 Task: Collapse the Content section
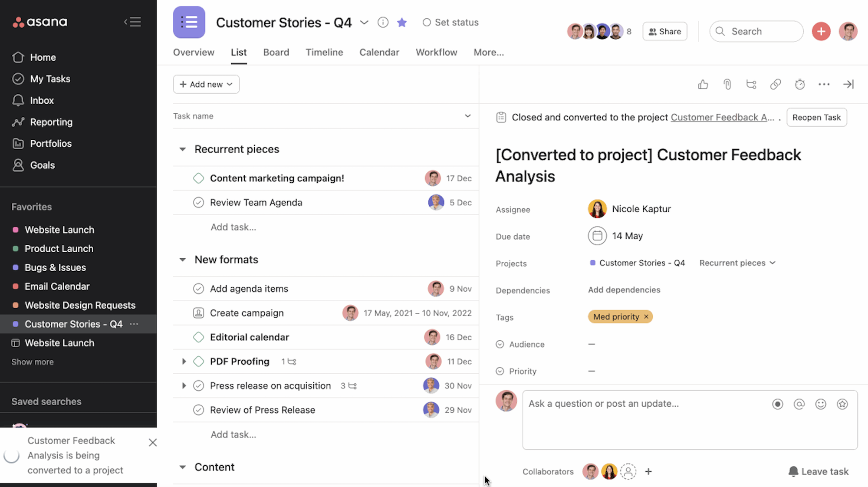[x=183, y=467]
